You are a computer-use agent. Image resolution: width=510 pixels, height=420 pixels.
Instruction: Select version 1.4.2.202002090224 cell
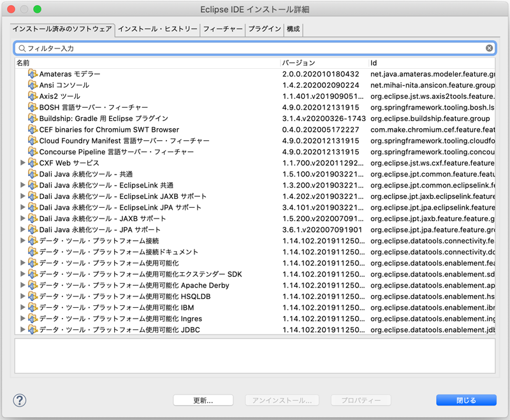[x=321, y=85]
